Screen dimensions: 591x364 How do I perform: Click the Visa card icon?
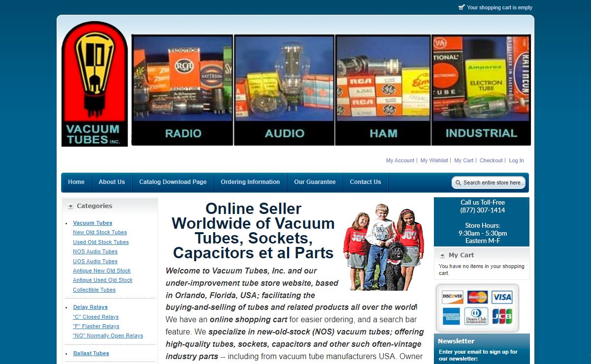[502, 297]
